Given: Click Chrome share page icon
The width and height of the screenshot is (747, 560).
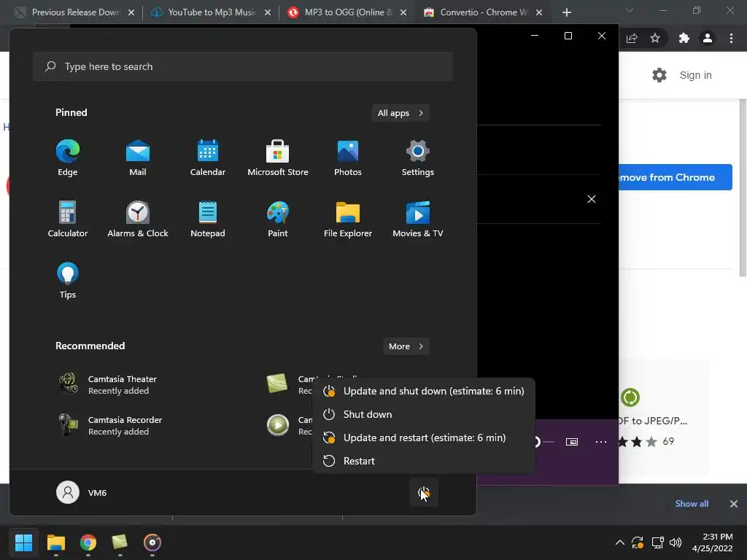Looking at the screenshot, I should click(x=632, y=38).
